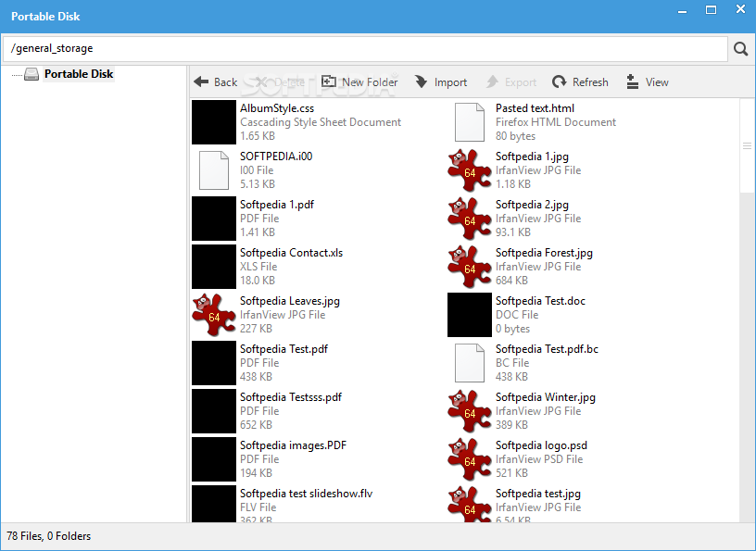Click the file name Softpedia Test.doc

pos(540,301)
